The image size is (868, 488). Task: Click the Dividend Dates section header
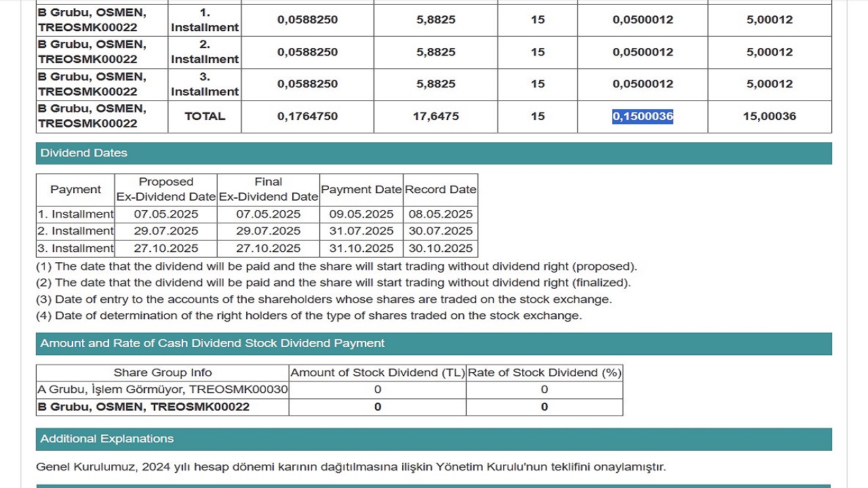tap(434, 153)
